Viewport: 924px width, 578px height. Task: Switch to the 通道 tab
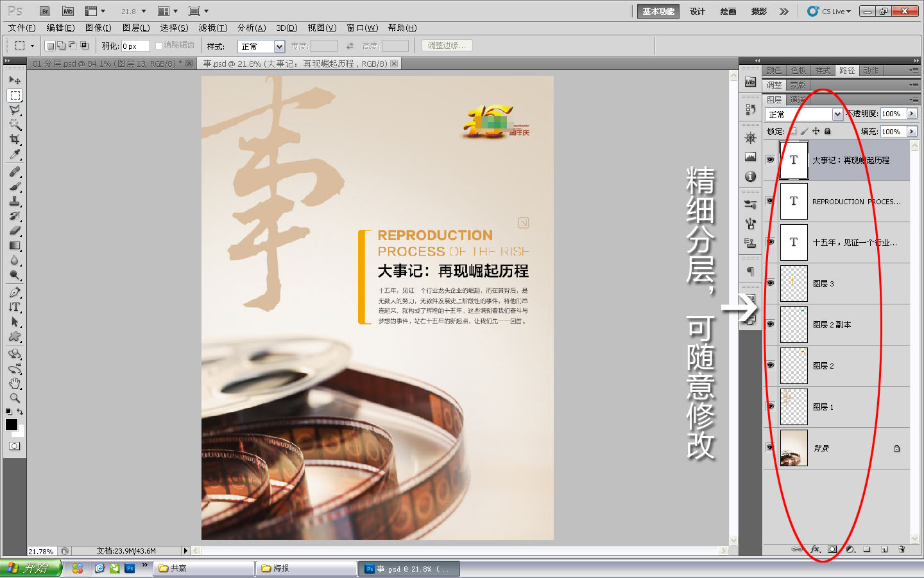click(x=797, y=100)
